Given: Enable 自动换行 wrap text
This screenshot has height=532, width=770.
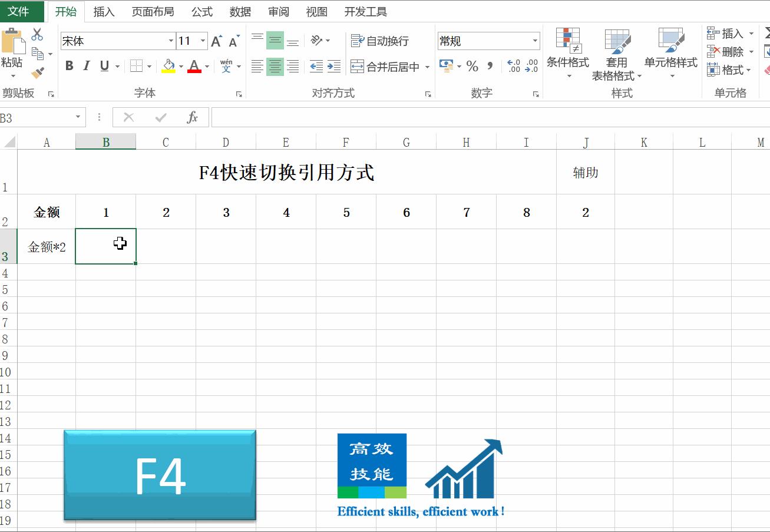Looking at the screenshot, I should point(376,40).
